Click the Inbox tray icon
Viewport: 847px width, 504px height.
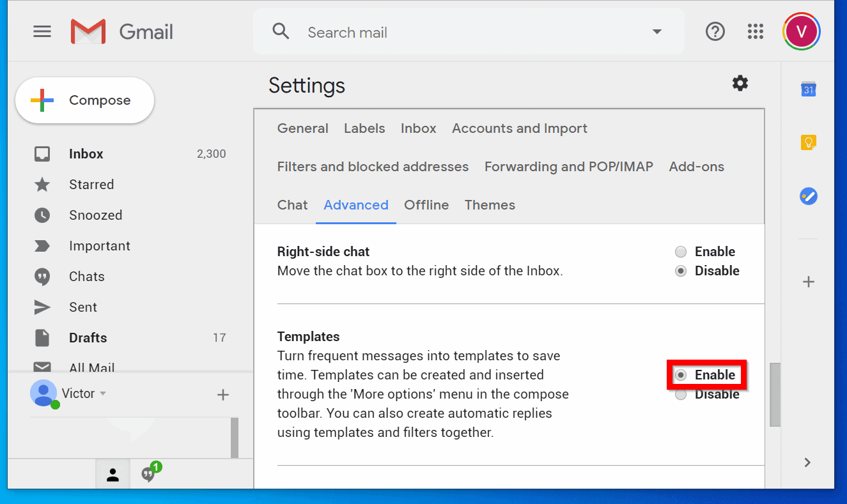pyautogui.click(x=42, y=154)
